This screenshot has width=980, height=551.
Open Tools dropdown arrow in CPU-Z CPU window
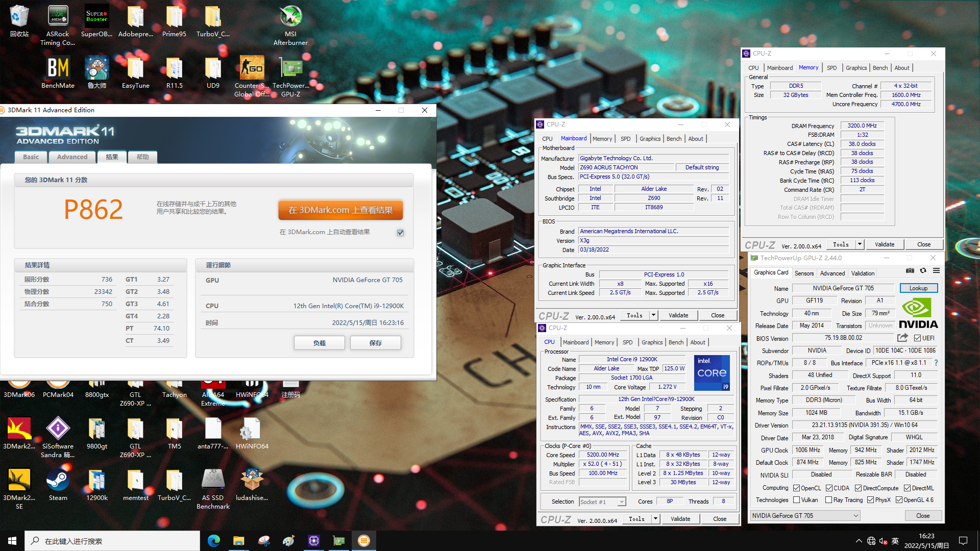[655, 519]
